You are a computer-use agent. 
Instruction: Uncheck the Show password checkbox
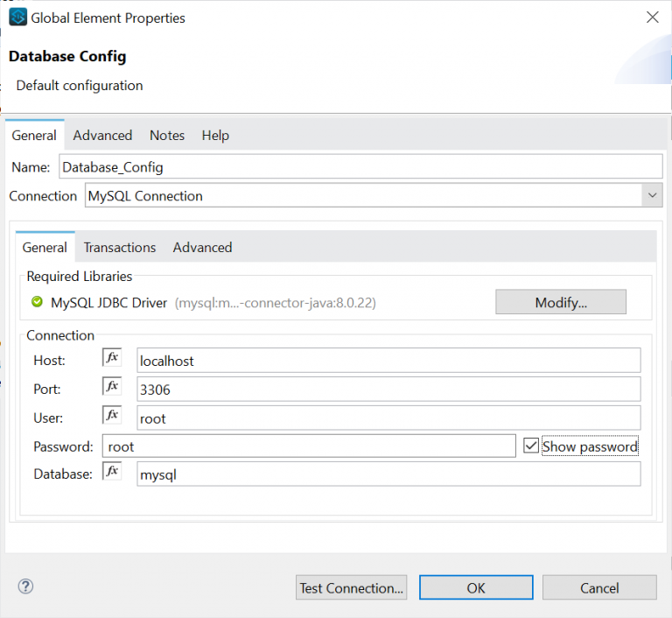[530, 446]
